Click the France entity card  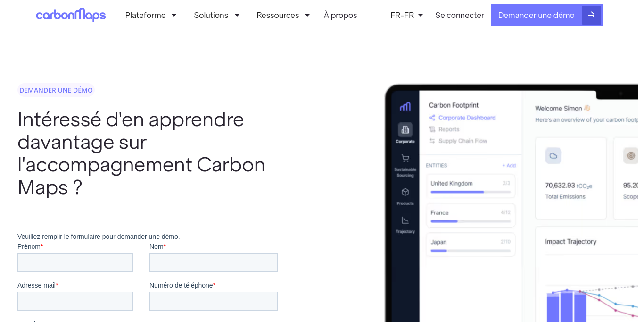click(x=471, y=215)
